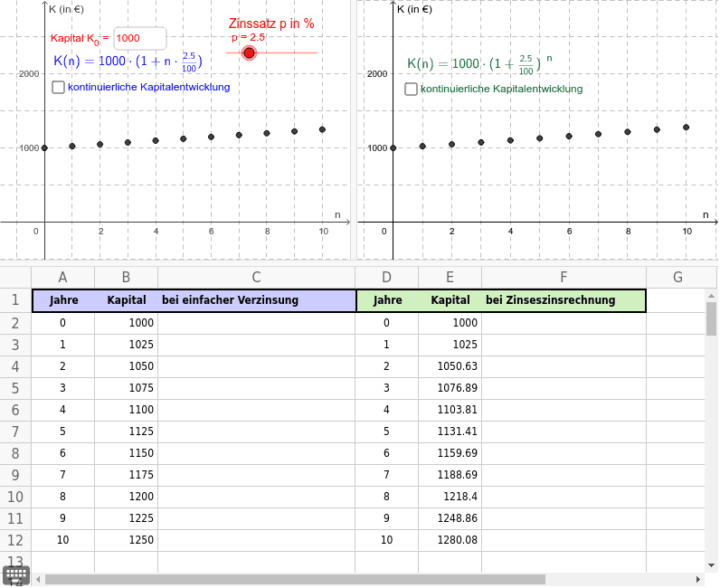Viewport: 720px width, 588px height.
Task: Click the 'Zinssatz p in %' label
Action: click(x=271, y=24)
